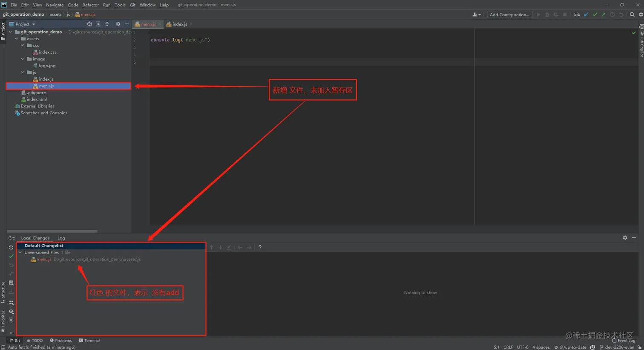Expand the Add Configuration dropdown
Screen dimensions: 644x350
tap(510, 14)
